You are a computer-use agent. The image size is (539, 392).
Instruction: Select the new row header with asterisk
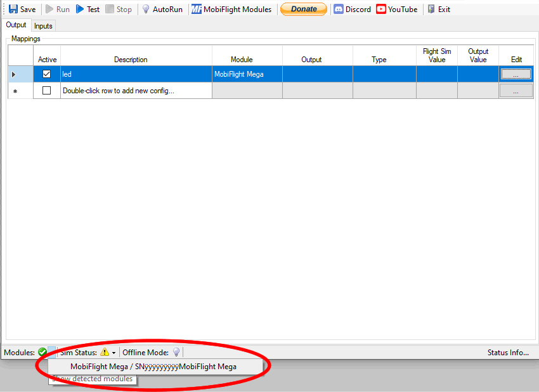coord(21,91)
